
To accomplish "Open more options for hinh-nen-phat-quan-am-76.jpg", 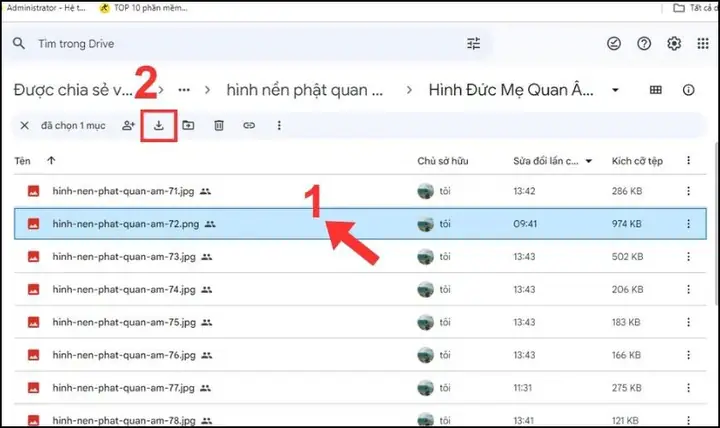I will click(x=688, y=355).
